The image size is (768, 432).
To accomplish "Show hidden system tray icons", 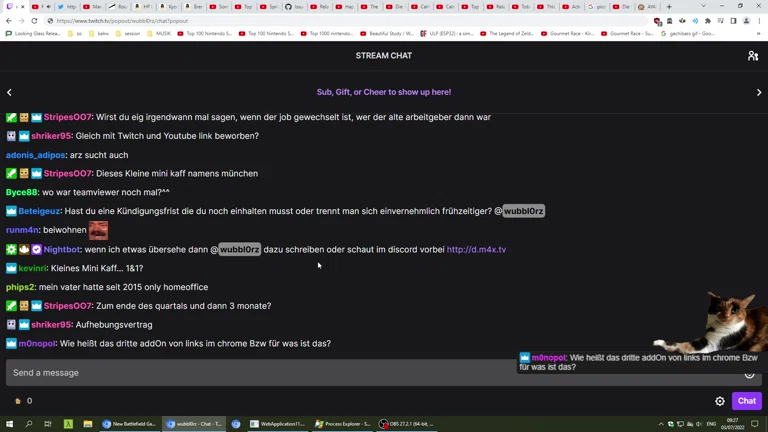I will click(x=661, y=424).
